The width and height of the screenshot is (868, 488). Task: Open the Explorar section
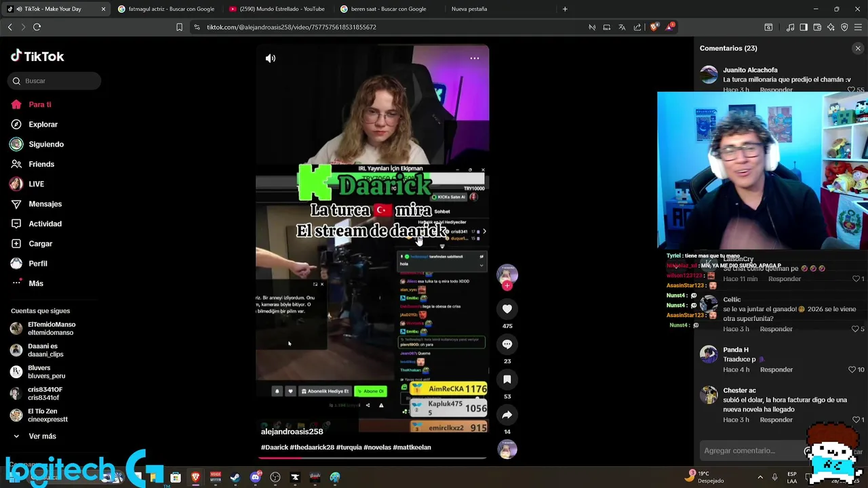pos(43,125)
